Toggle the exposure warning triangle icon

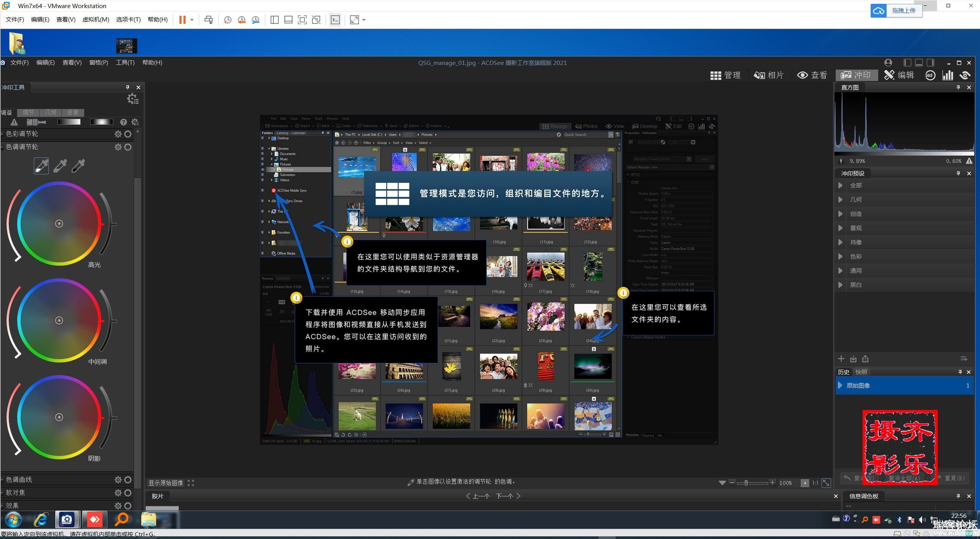click(x=14, y=122)
